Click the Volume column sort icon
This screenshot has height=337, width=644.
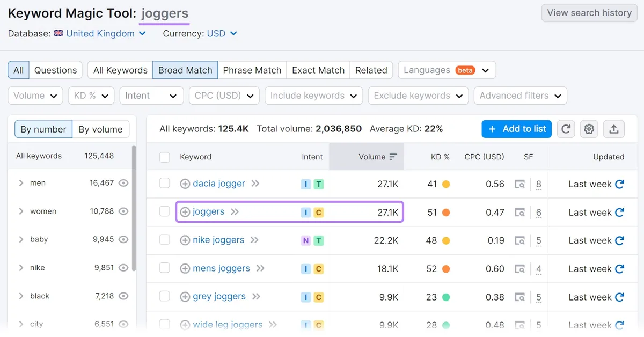click(393, 157)
